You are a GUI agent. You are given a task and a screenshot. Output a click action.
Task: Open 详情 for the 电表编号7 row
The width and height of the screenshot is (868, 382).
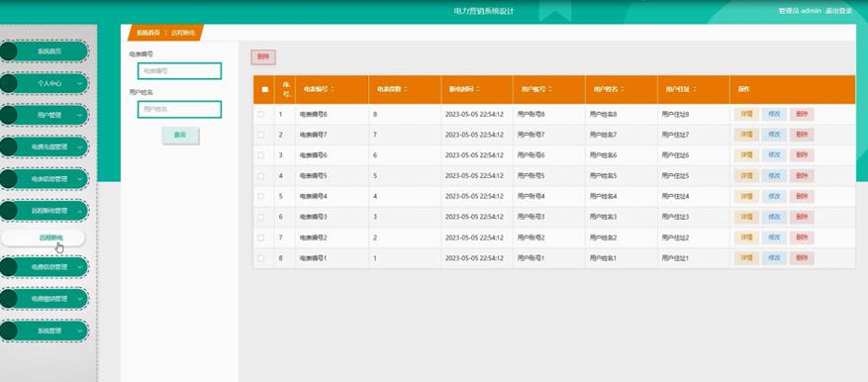pyautogui.click(x=746, y=135)
